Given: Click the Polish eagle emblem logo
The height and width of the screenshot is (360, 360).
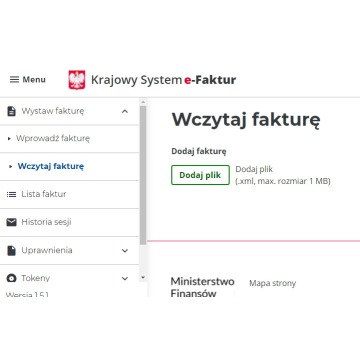Looking at the screenshot, I should tap(77, 80).
